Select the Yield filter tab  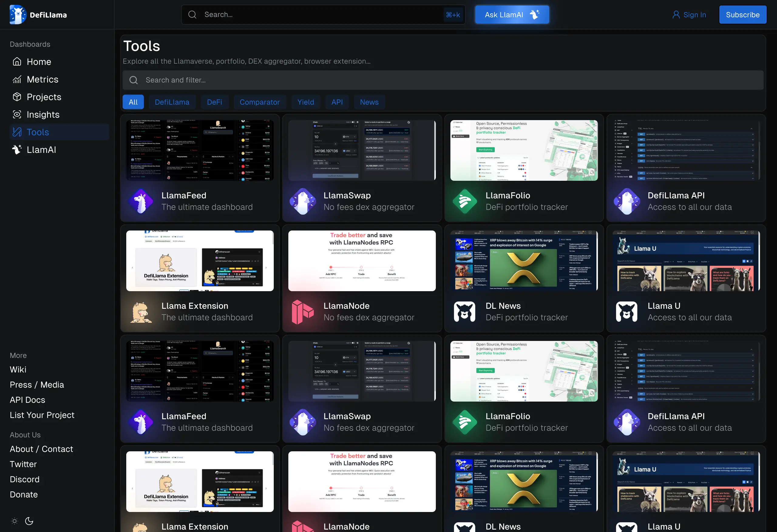[x=306, y=102]
